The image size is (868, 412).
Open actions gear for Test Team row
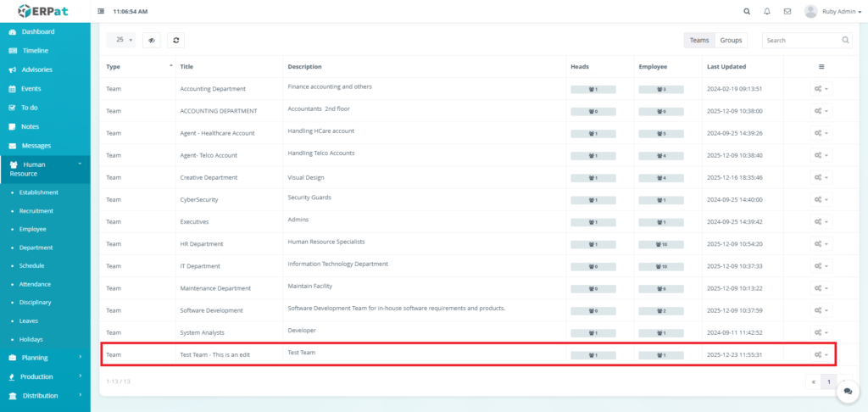pos(821,354)
